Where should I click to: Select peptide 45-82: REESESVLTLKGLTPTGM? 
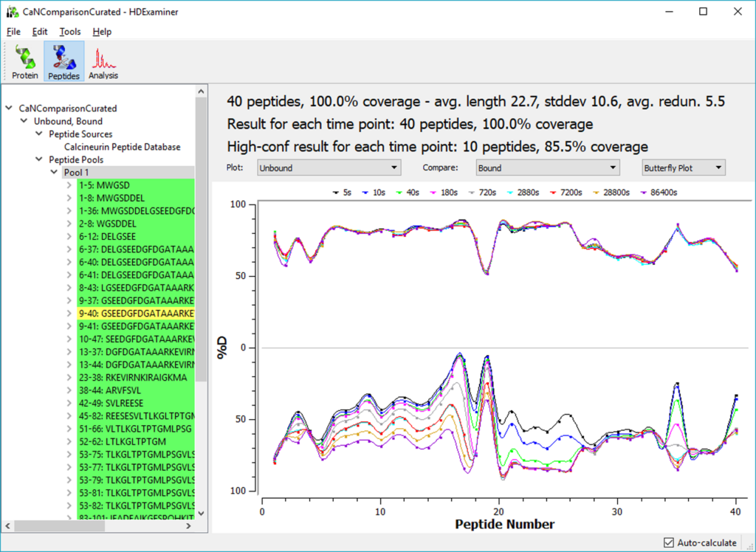(x=136, y=415)
